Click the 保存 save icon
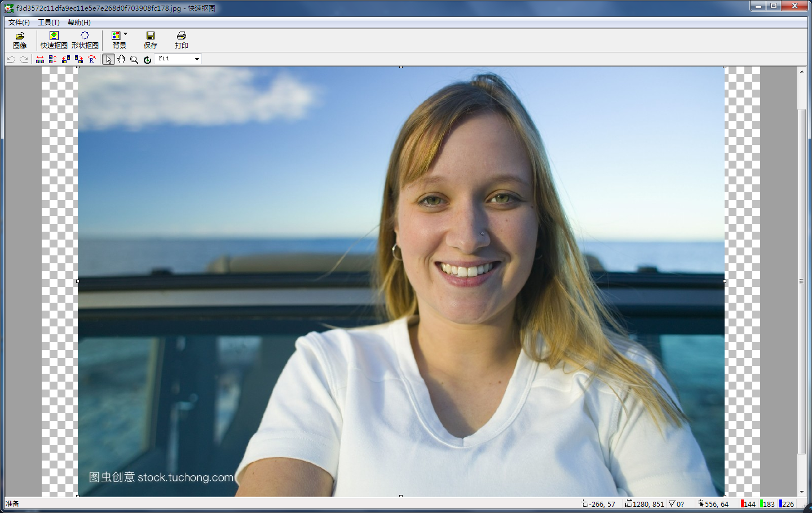812x513 pixels. point(150,40)
